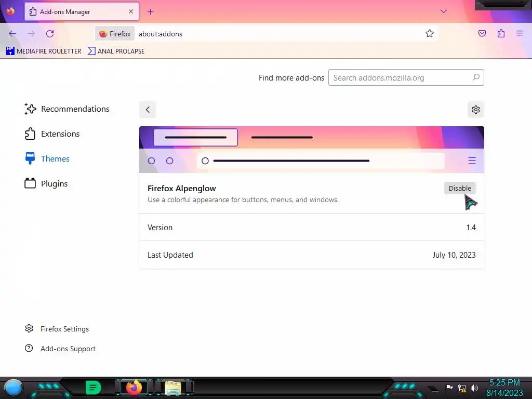Open the Recommendations category
This screenshot has width=532, height=399.
67,109
